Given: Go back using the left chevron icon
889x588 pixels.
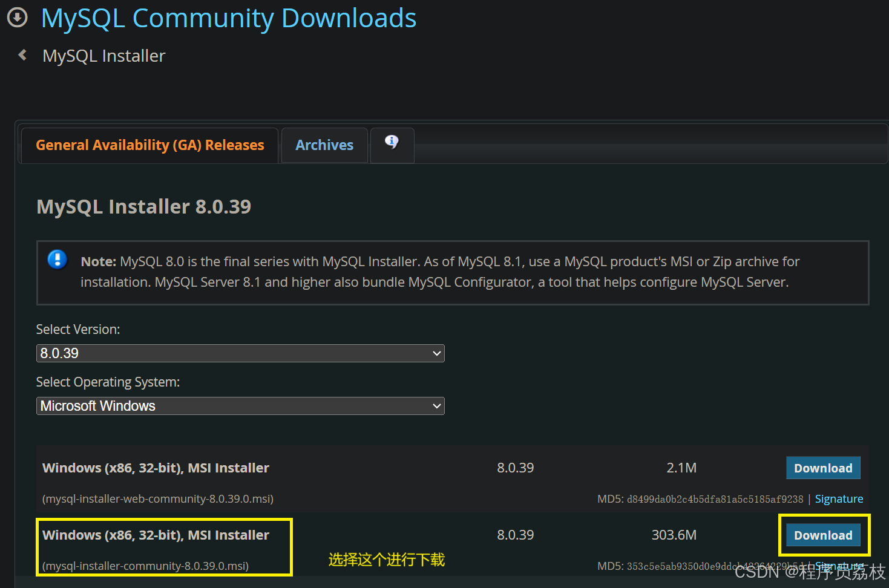Looking at the screenshot, I should point(23,55).
